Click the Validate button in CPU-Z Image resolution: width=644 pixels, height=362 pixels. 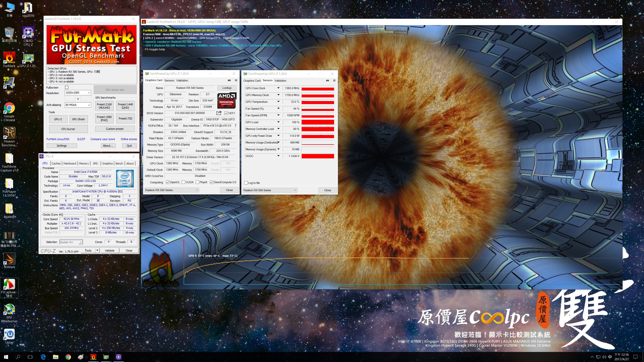click(x=110, y=250)
